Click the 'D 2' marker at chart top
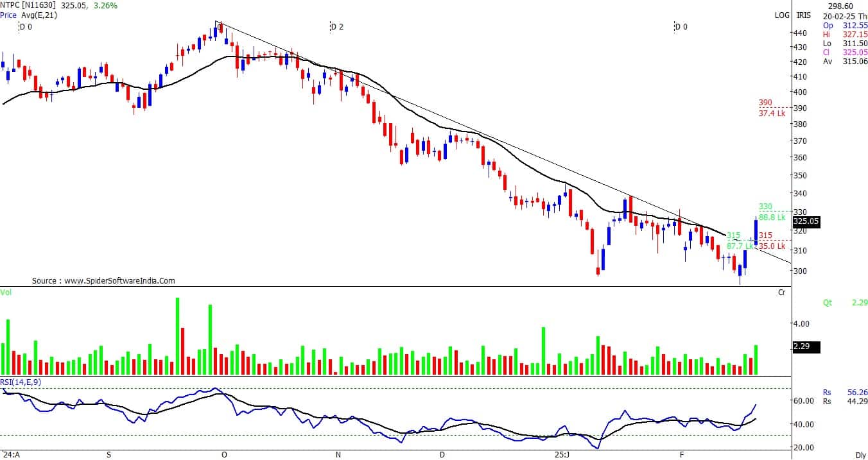This screenshot has height=460, width=868. [x=337, y=27]
